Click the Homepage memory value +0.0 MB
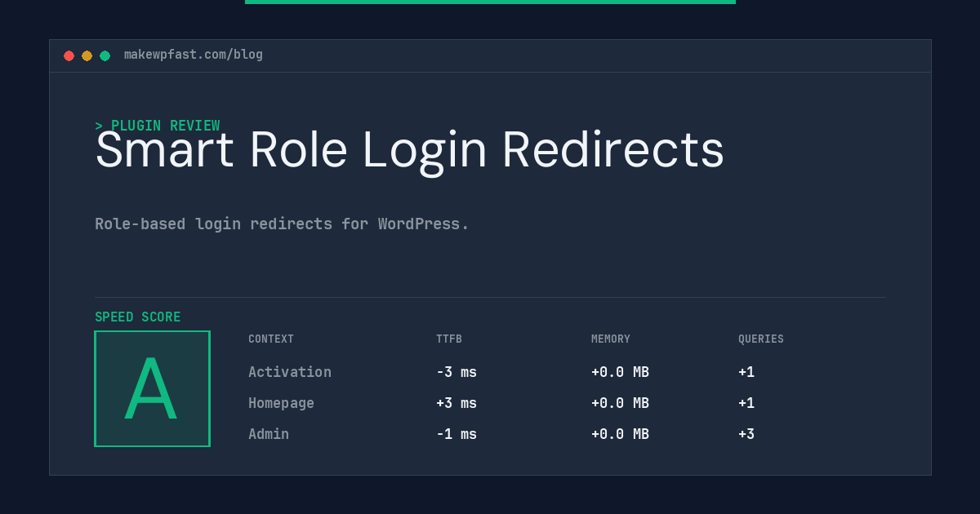Image resolution: width=980 pixels, height=514 pixels. (620, 403)
